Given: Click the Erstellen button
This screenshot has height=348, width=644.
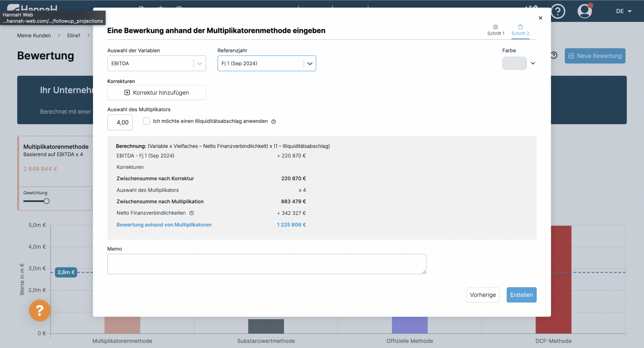Looking at the screenshot, I should 521,295.
